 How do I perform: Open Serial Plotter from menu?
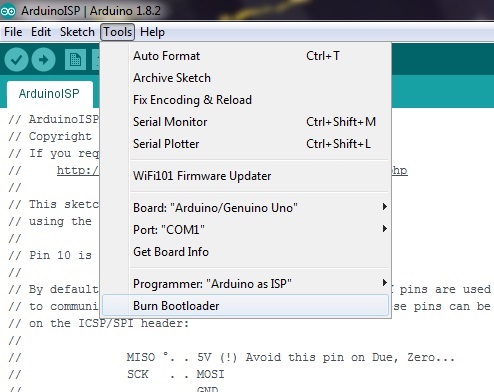245,144
